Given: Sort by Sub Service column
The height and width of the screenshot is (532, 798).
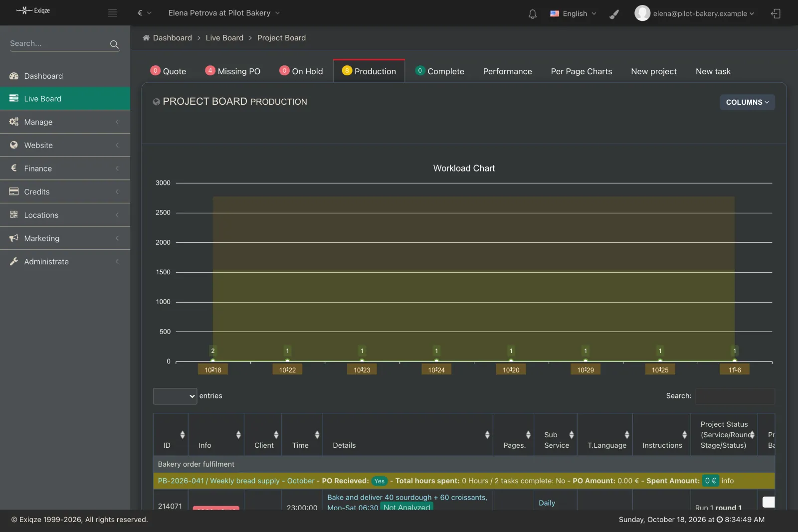Looking at the screenshot, I should click(x=572, y=435).
